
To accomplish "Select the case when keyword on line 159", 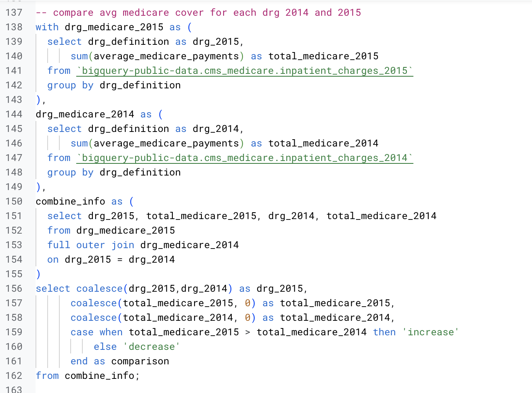I will (x=96, y=332).
